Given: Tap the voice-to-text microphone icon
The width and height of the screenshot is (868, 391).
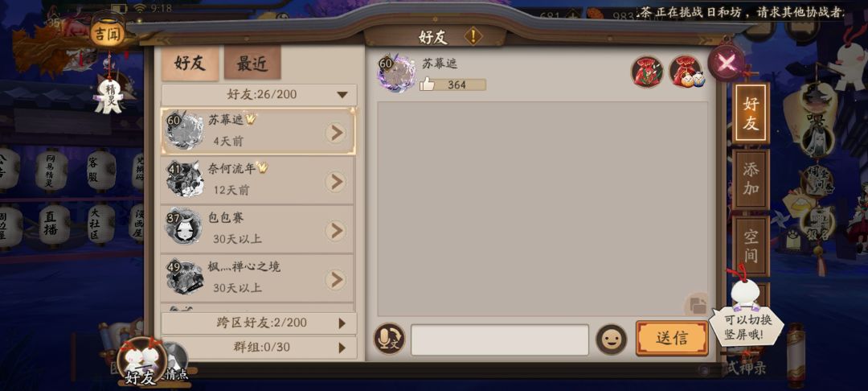Looking at the screenshot, I should pos(389,339).
